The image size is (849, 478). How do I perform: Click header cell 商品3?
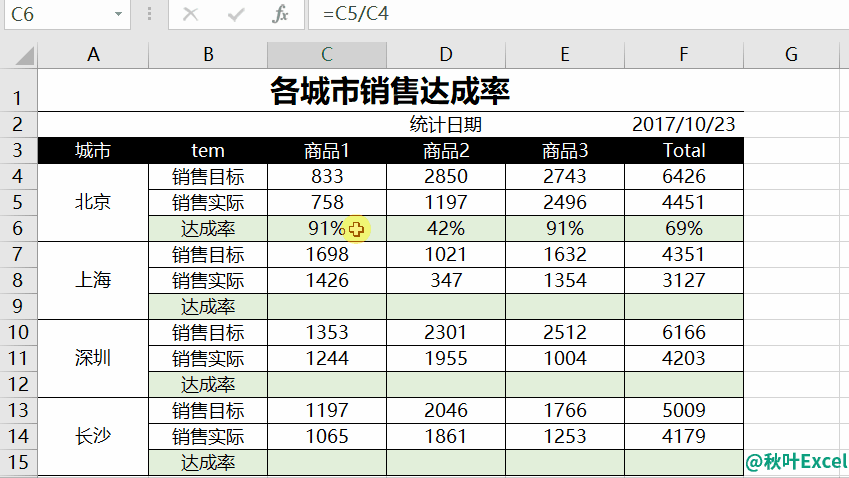coord(565,150)
